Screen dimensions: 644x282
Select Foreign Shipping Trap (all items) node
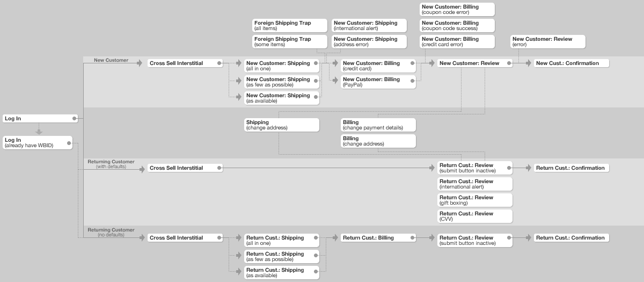(289, 25)
